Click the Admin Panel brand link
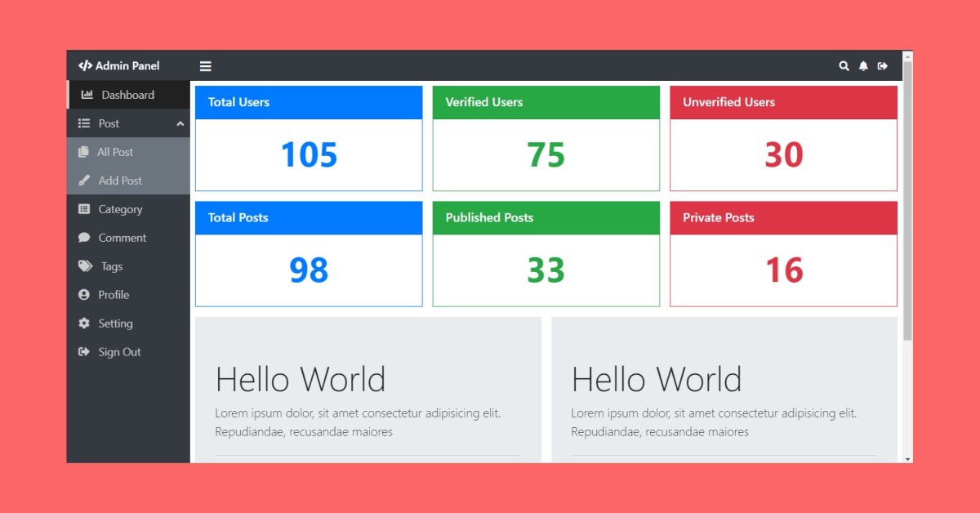The image size is (980, 513). click(118, 65)
